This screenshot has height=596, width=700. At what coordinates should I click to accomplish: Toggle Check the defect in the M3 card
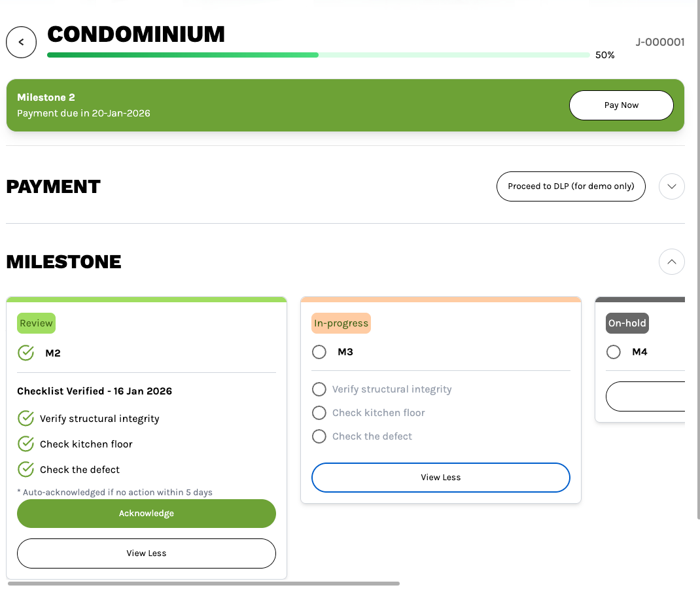pyautogui.click(x=319, y=437)
